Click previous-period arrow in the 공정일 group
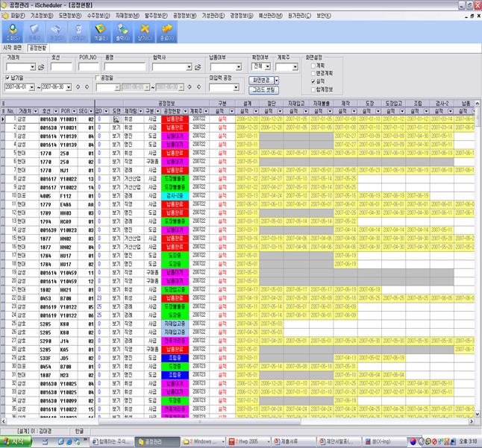Screen dimensions: 482x448 (190, 87)
